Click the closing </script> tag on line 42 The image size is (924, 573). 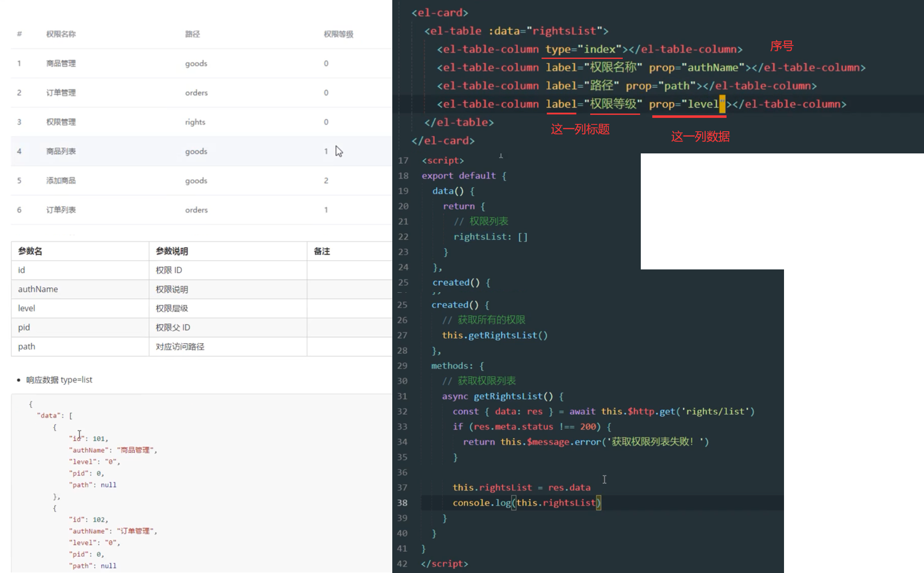444,564
